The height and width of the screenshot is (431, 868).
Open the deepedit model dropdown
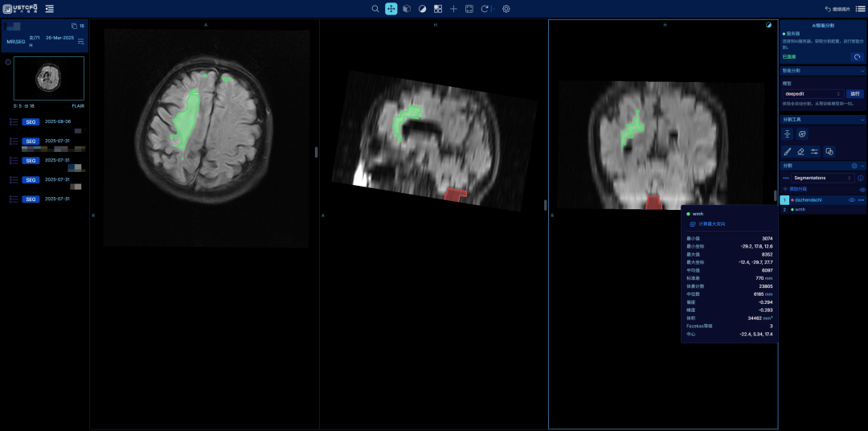pyautogui.click(x=813, y=94)
